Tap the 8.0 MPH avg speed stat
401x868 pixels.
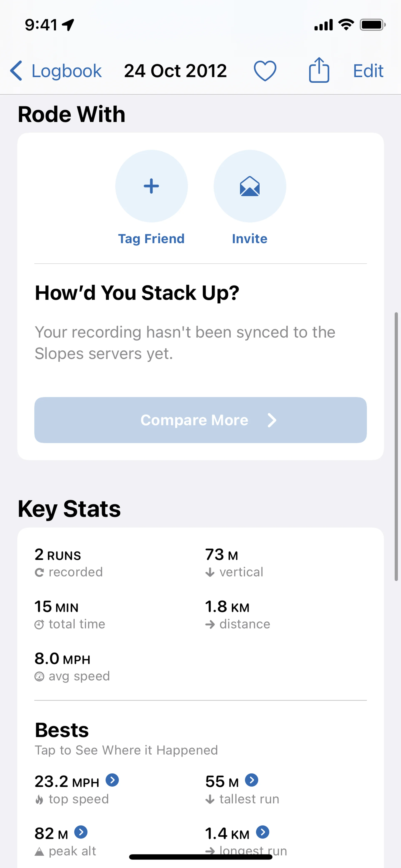(x=72, y=667)
